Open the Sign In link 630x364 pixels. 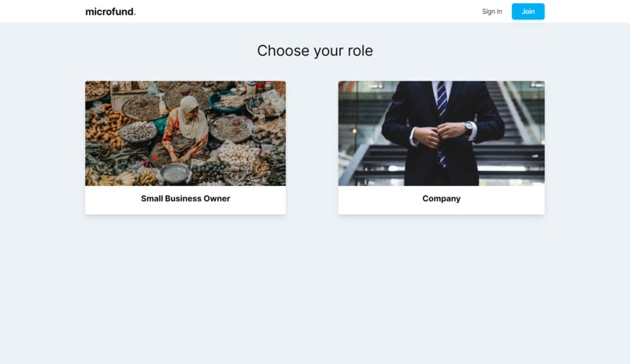pyautogui.click(x=492, y=12)
